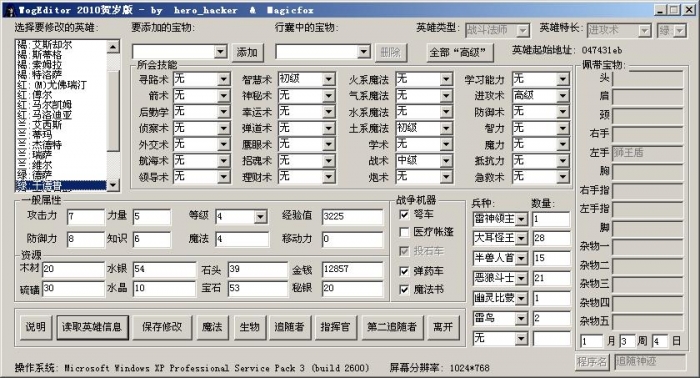This screenshot has width=700, height=378.
Task: Click the 全部“高级” button
Action: coord(460,53)
